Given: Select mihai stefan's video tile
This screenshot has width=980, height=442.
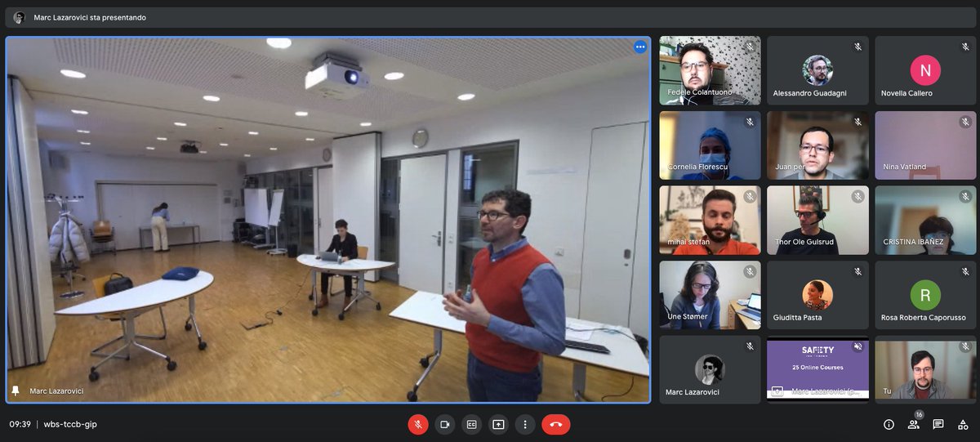Looking at the screenshot, I should (710, 221).
